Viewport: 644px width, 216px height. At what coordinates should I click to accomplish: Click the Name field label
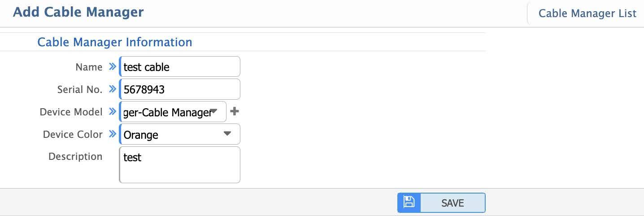pyautogui.click(x=89, y=67)
